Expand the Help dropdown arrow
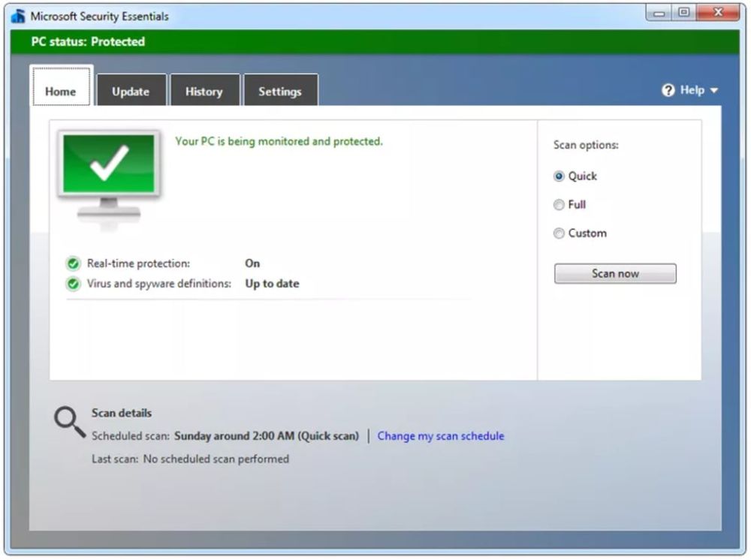Image resolution: width=751 pixels, height=560 pixels. click(713, 91)
